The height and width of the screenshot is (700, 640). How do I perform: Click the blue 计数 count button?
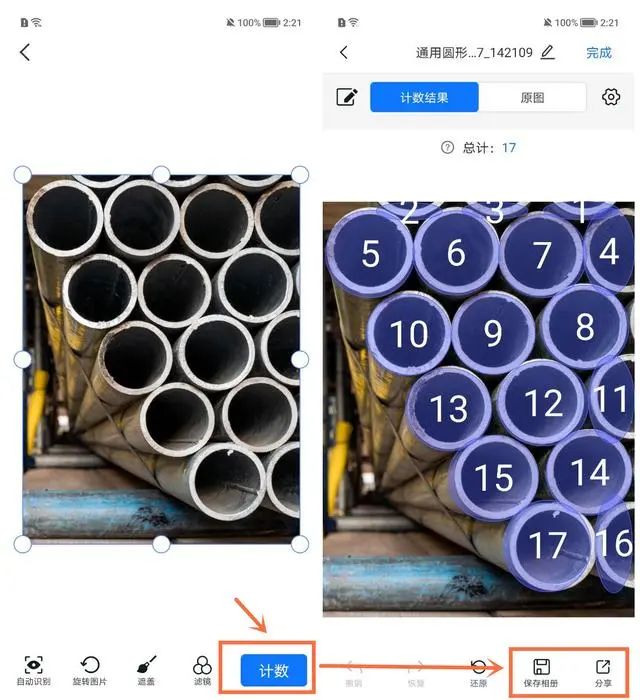(x=274, y=670)
